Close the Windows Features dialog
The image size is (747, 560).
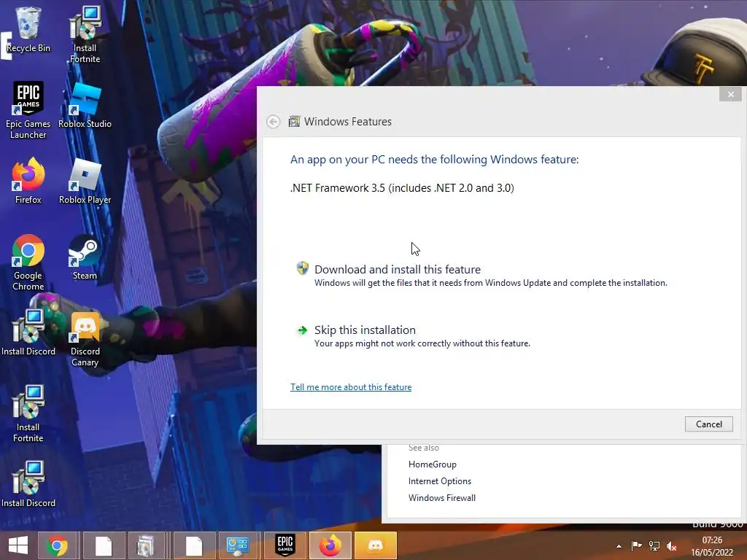[730, 94]
